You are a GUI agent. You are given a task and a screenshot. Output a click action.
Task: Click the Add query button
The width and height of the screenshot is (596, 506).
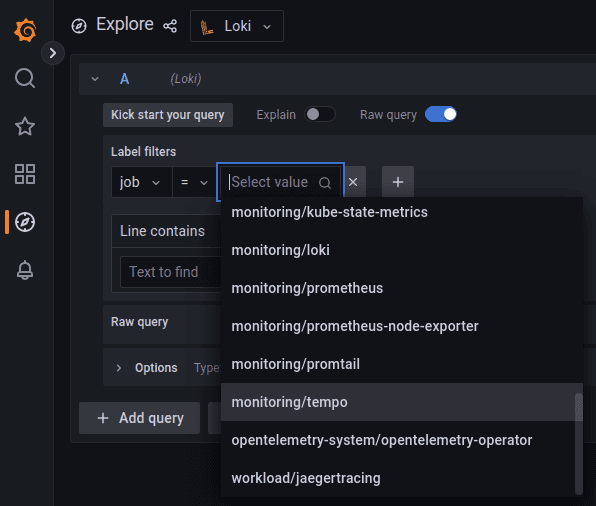pos(139,418)
